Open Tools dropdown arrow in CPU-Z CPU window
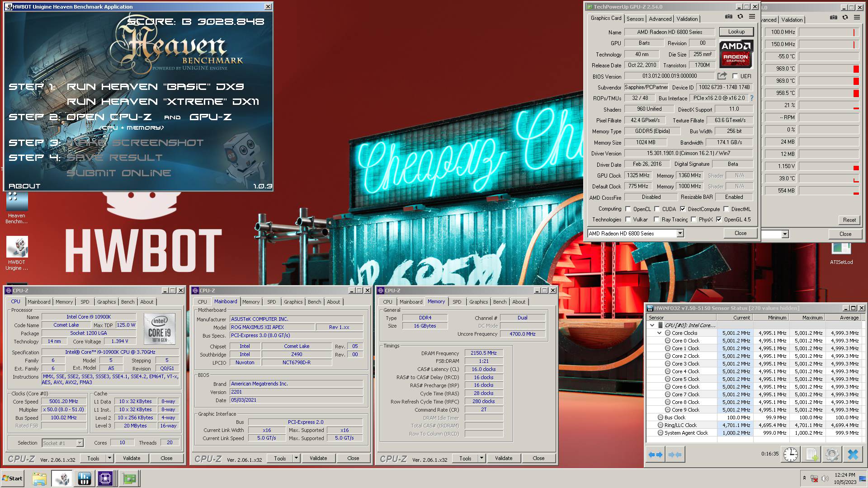Viewport: 868px width, 488px height. click(109, 458)
